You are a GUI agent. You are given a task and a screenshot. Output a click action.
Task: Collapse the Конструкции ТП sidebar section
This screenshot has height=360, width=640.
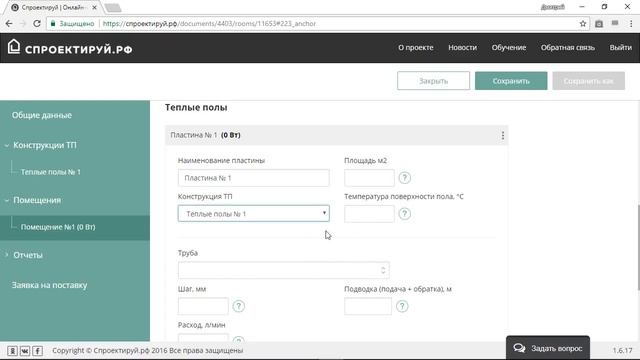pyautogui.click(x=7, y=145)
